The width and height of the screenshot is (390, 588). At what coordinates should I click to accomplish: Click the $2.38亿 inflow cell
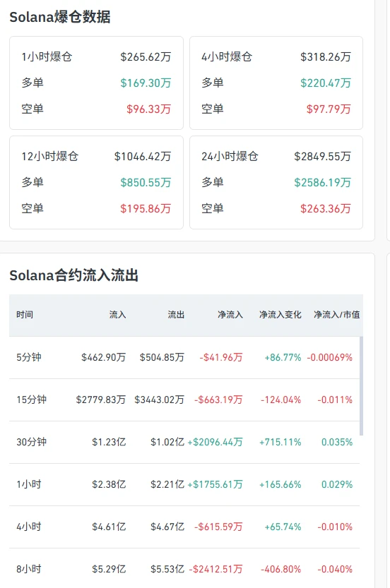pyautogui.click(x=109, y=484)
